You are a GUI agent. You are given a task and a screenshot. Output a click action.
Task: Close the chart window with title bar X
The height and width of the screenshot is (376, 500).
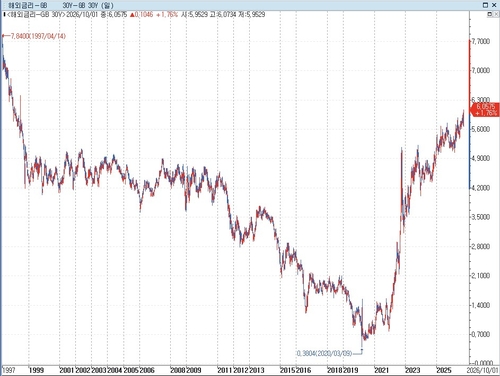point(494,5)
